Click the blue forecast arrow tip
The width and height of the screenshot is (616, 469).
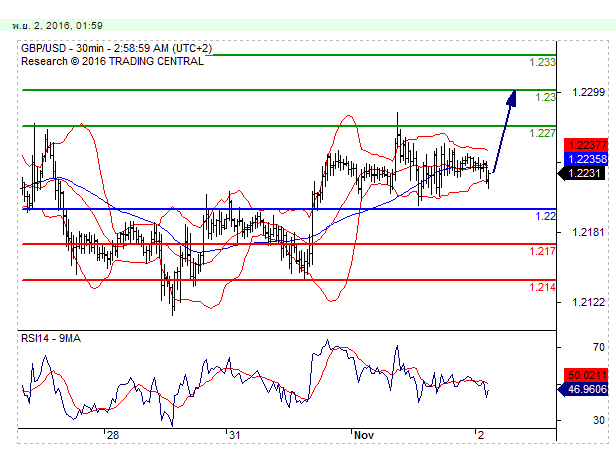(513, 94)
